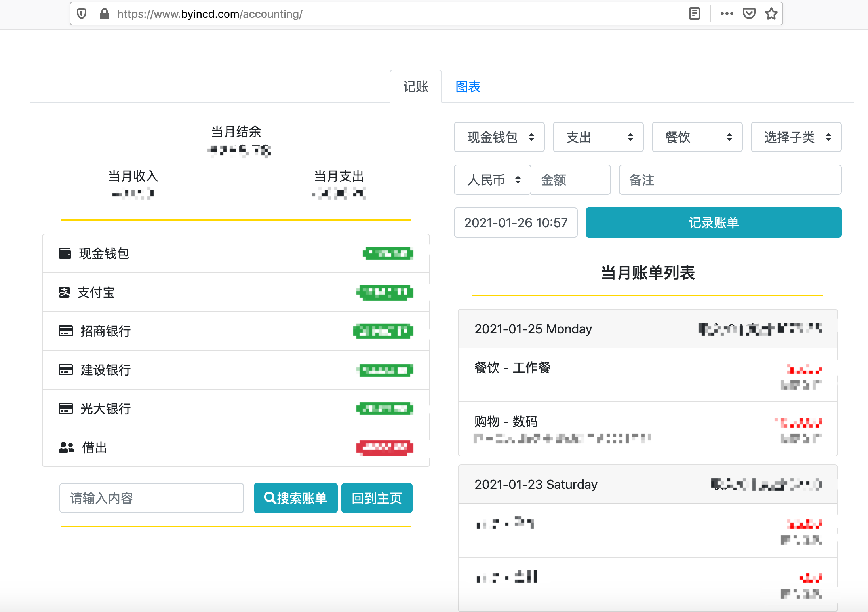Click the Pocket save icon
This screenshot has height=612, width=868.
pos(749,14)
